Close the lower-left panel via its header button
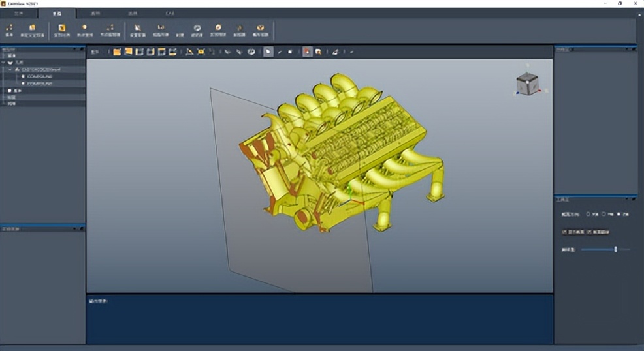 82,228
